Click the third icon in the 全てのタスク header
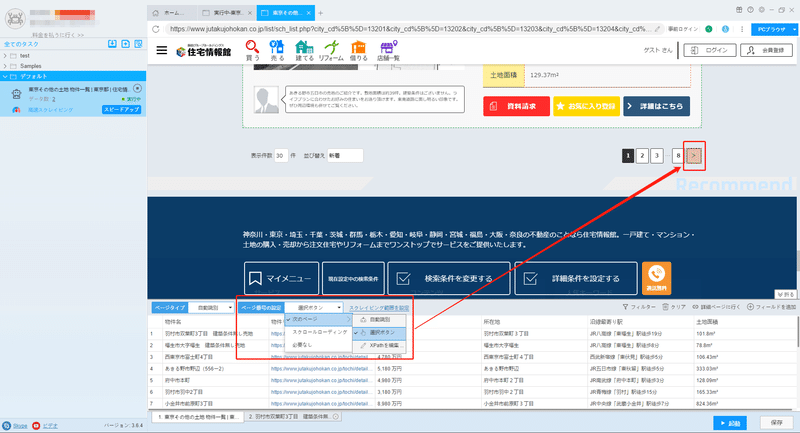The height and width of the screenshot is (433, 800). point(138,44)
